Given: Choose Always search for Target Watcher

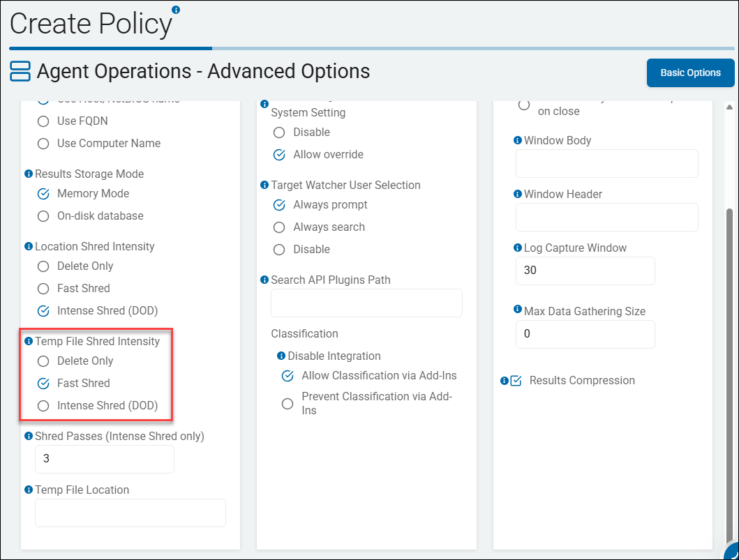Looking at the screenshot, I should coord(279,227).
